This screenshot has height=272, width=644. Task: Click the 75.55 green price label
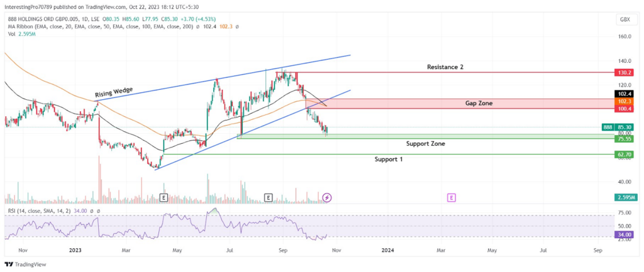pyautogui.click(x=623, y=139)
